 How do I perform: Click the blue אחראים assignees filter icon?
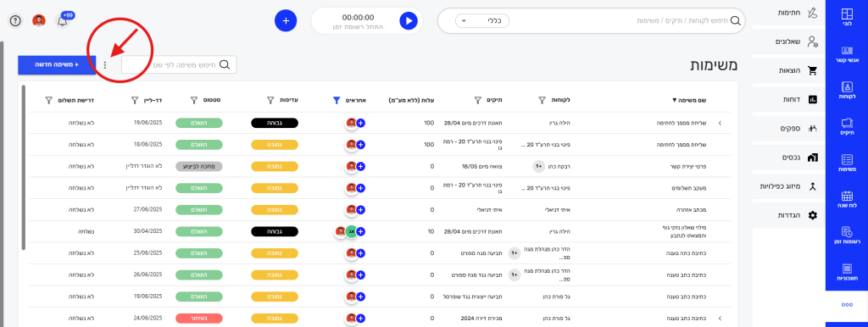tap(336, 100)
